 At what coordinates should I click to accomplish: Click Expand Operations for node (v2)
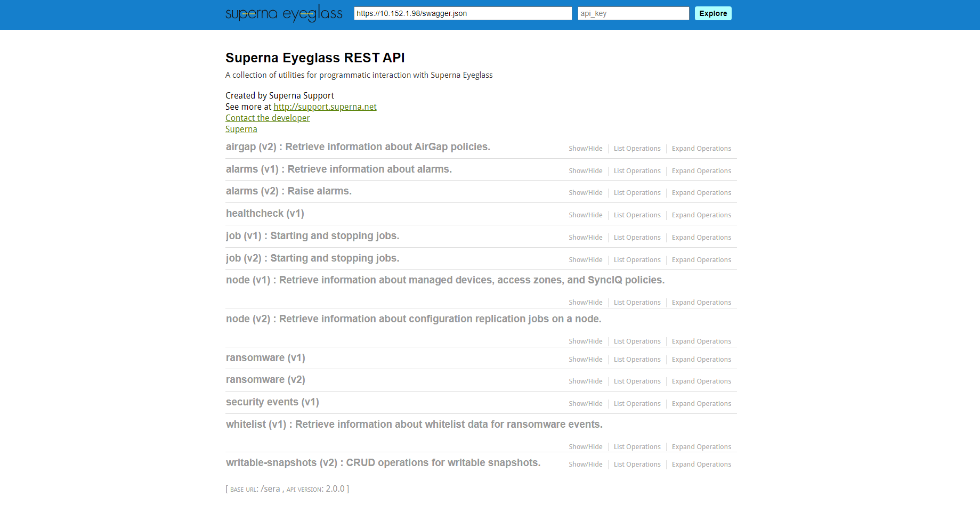click(x=701, y=341)
